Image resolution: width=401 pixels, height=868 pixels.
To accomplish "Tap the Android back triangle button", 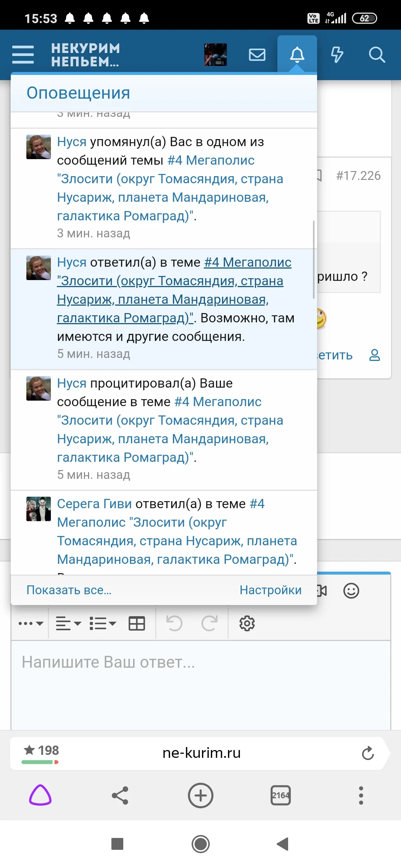I will 283,844.
